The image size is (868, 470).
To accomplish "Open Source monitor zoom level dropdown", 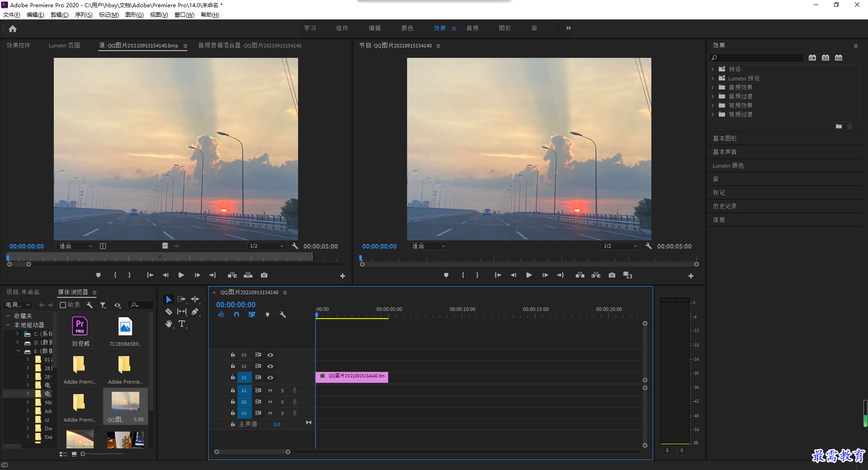I will pos(76,246).
